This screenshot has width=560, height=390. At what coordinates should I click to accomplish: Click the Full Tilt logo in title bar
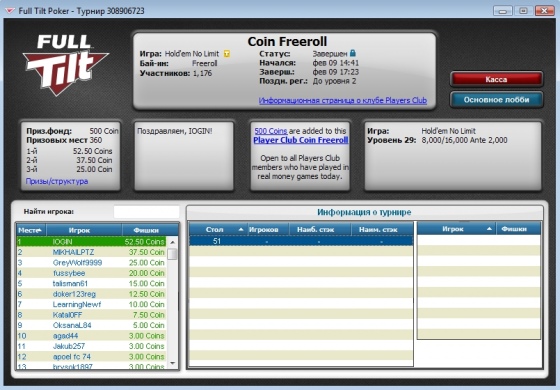click(x=10, y=11)
